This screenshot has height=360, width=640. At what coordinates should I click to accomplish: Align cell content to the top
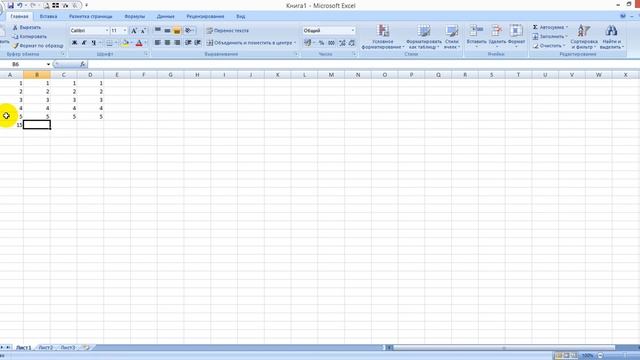pos(158,31)
